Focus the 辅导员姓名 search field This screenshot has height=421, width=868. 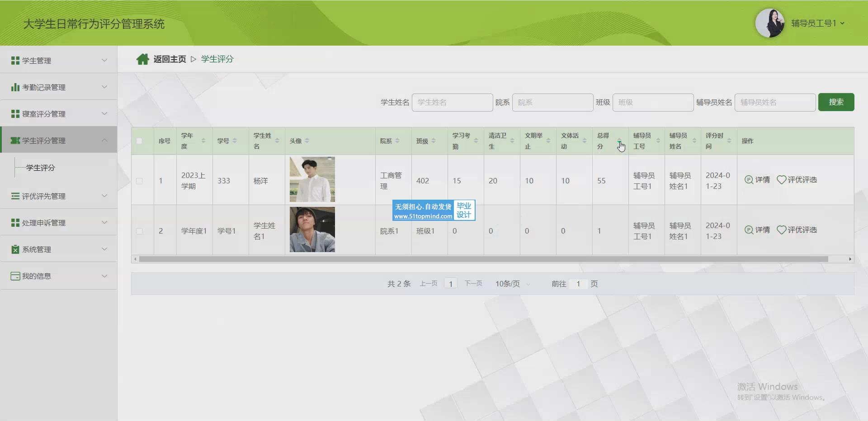coord(775,103)
